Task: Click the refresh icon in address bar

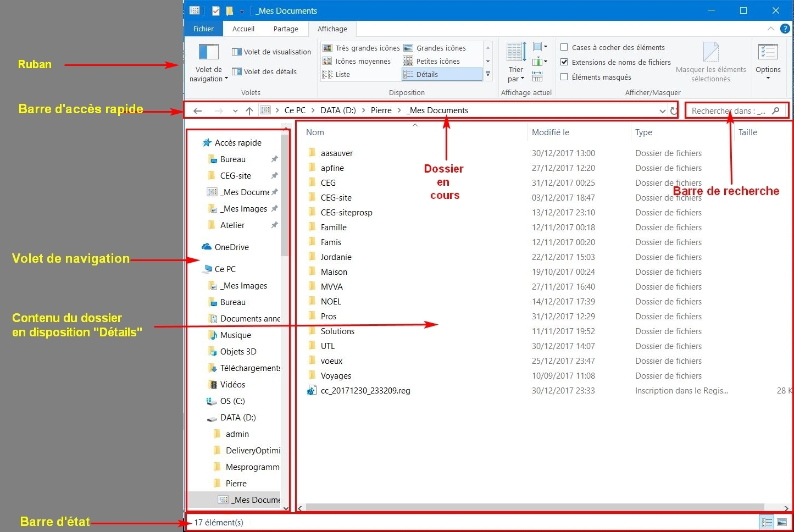Action: click(x=674, y=111)
